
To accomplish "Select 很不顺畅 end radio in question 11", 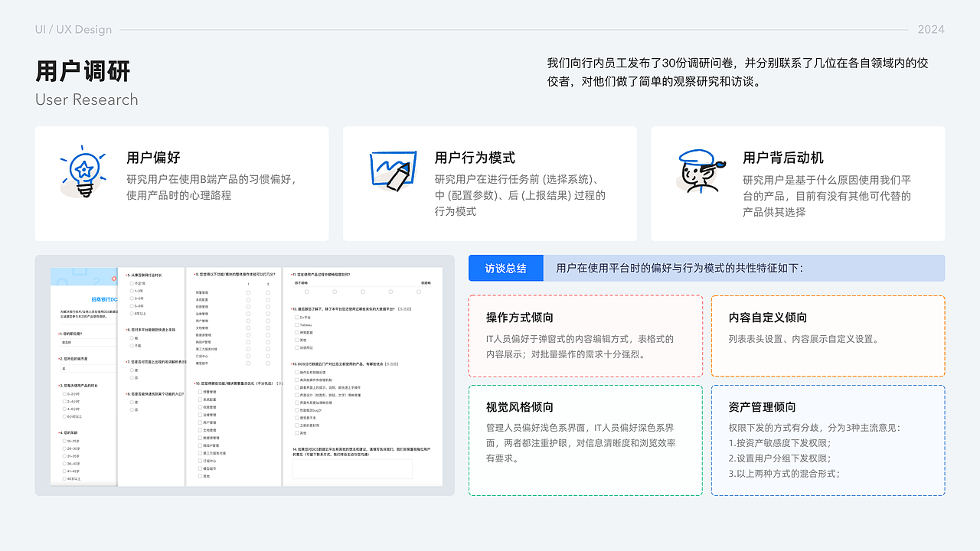I will pos(307,292).
